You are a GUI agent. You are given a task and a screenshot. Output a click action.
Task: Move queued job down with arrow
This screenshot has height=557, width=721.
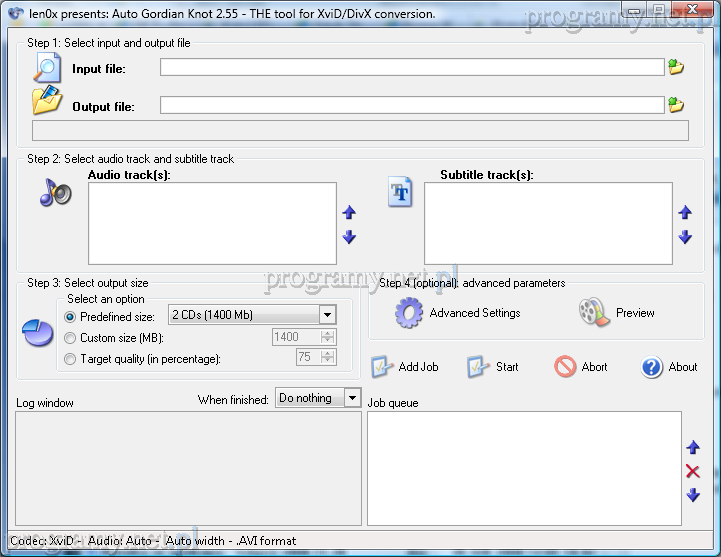pyautogui.click(x=692, y=495)
